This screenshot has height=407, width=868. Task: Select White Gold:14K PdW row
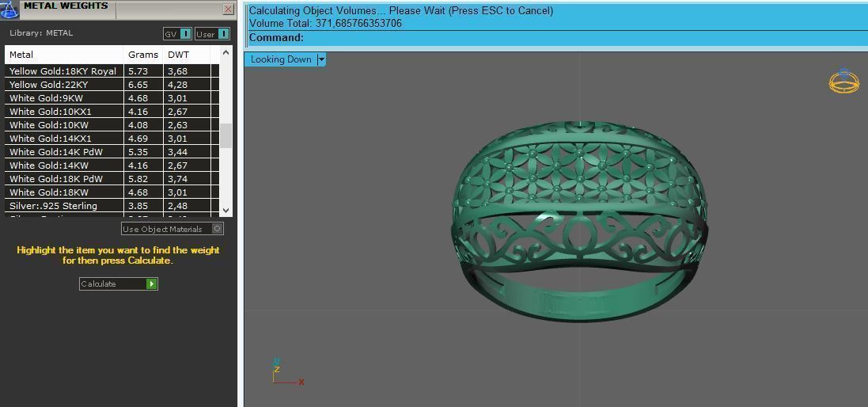click(x=112, y=152)
